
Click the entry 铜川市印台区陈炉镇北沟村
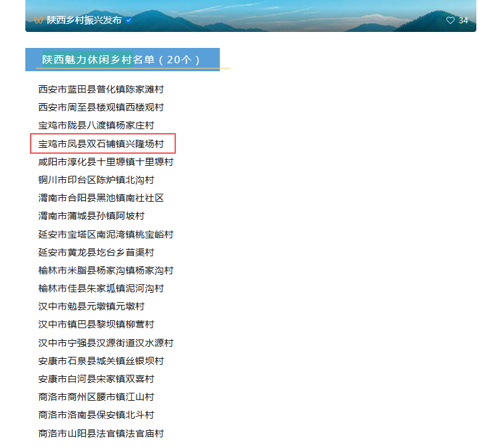tap(97, 180)
